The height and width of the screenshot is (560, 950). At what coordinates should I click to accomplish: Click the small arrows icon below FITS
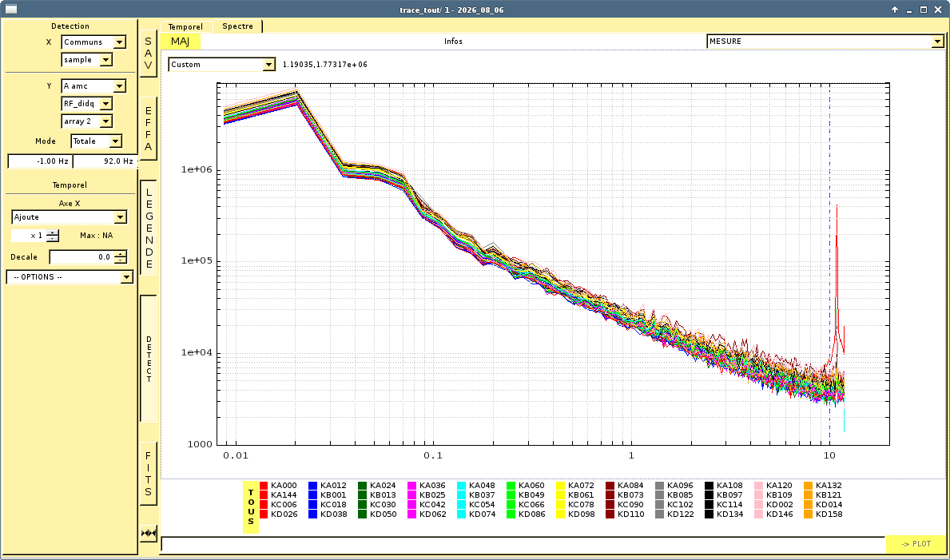coord(149,533)
